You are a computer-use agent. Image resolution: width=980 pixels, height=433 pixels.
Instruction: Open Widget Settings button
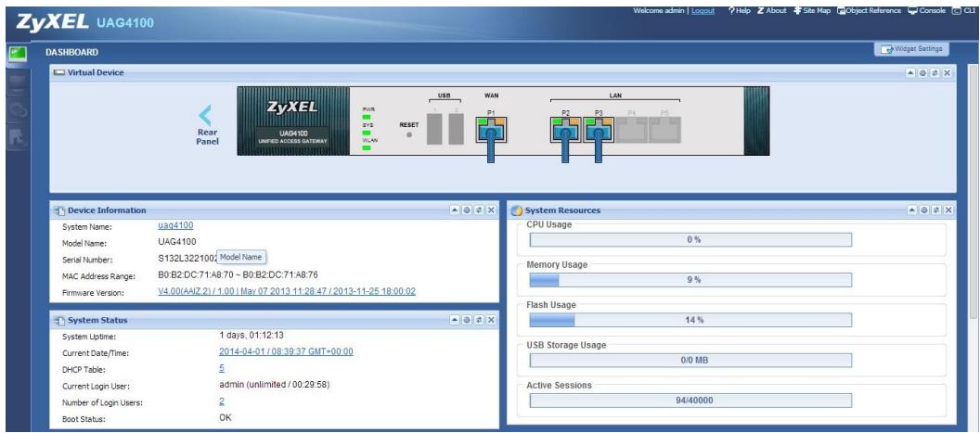[x=912, y=49]
